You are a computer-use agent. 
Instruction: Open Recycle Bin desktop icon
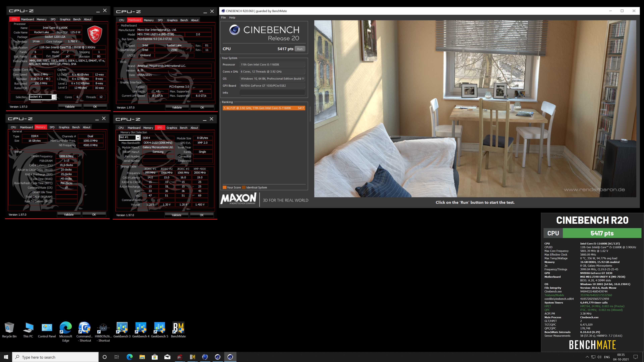click(x=9, y=330)
